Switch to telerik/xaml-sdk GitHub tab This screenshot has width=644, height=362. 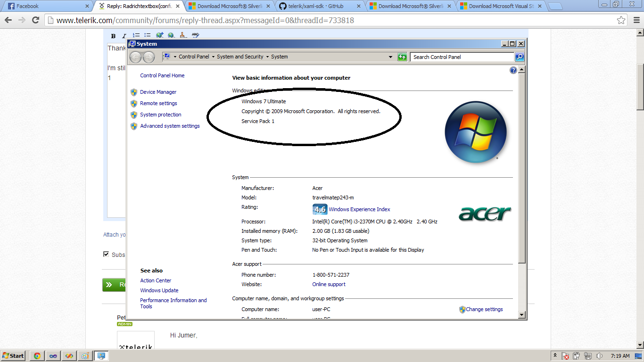click(320, 6)
